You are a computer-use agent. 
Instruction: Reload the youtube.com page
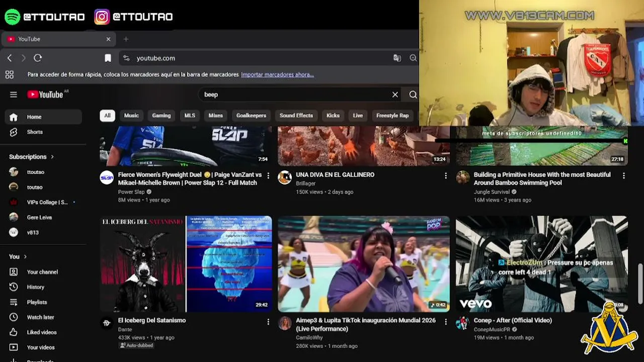[x=38, y=58]
